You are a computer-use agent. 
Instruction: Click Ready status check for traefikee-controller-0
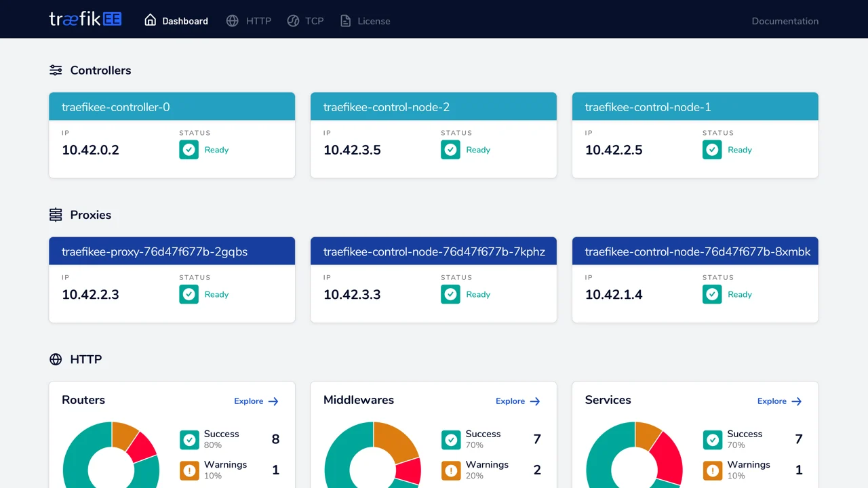click(x=189, y=150)
